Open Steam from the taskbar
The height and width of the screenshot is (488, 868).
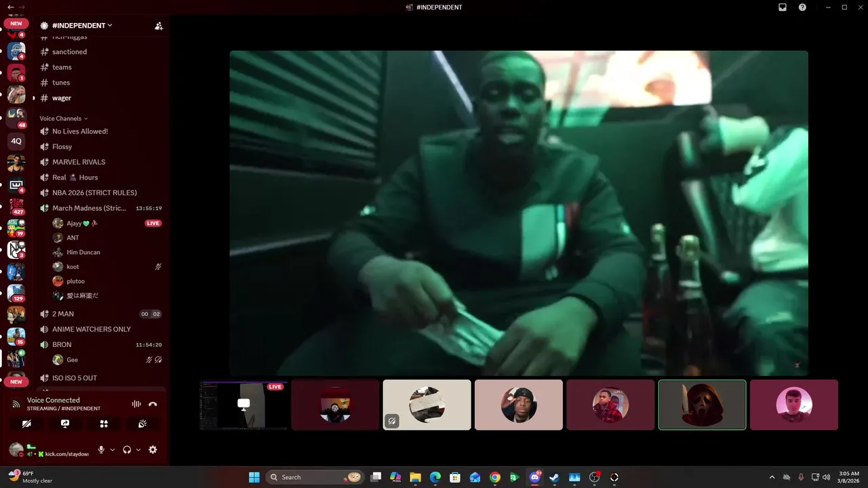[x=555, y=477]
